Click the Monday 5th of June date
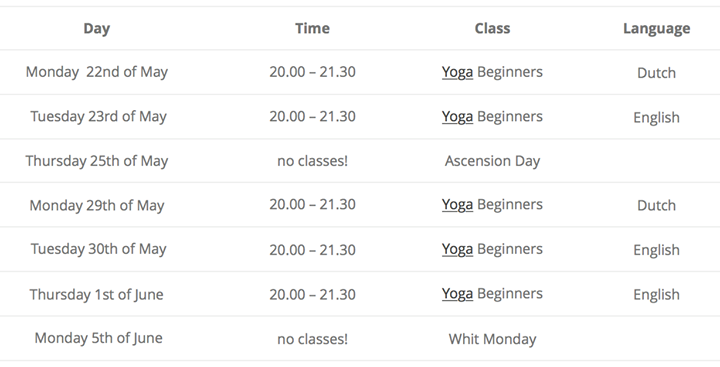 tap(98, 338)
